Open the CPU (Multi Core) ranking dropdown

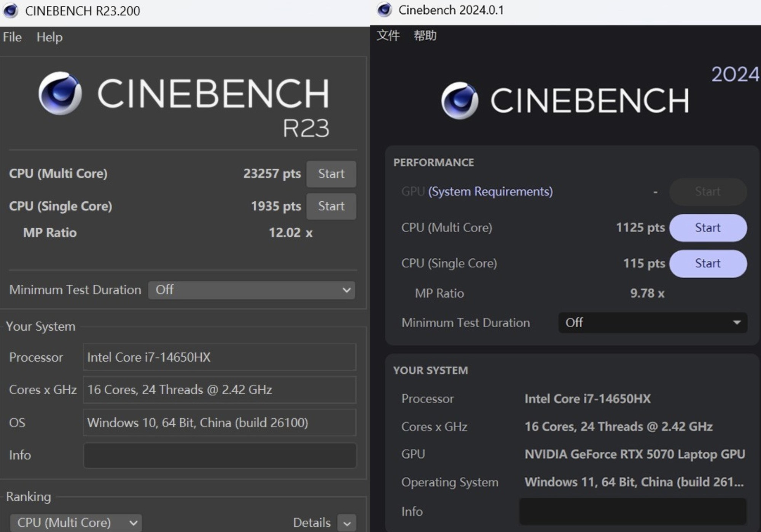pyautogui.click(x=76, y=522)
